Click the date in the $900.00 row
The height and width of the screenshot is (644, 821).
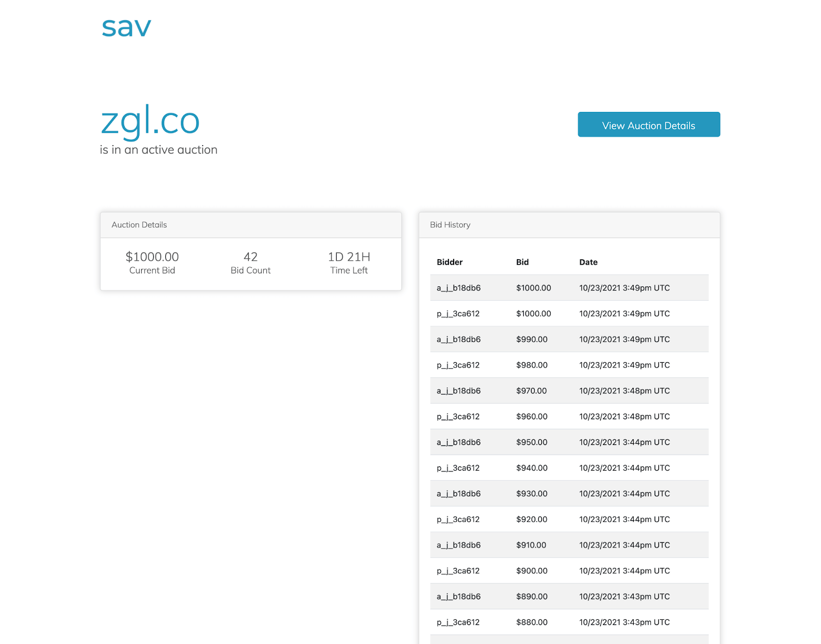click(x=624, y=571)
